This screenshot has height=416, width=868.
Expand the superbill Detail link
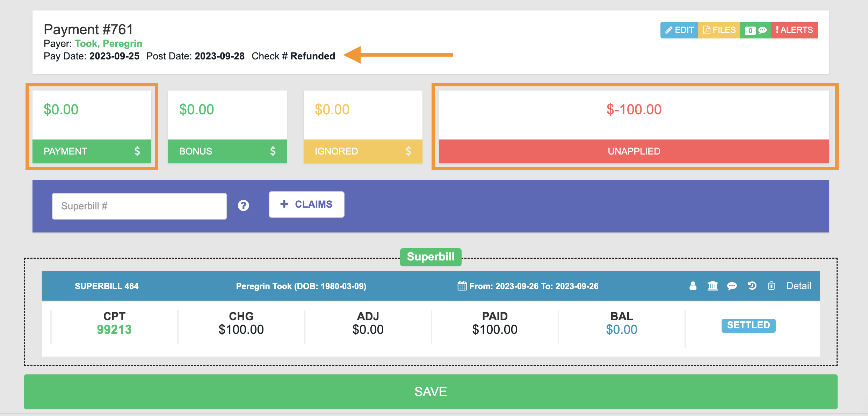(798, 286)
